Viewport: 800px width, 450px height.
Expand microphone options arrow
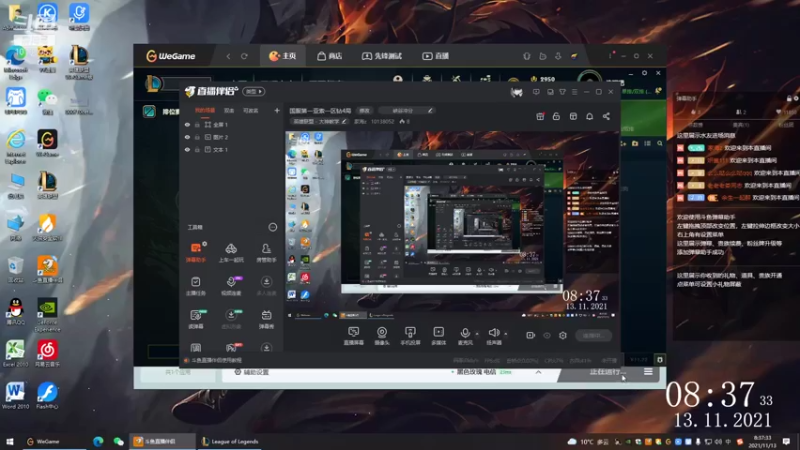click(477, 334)
